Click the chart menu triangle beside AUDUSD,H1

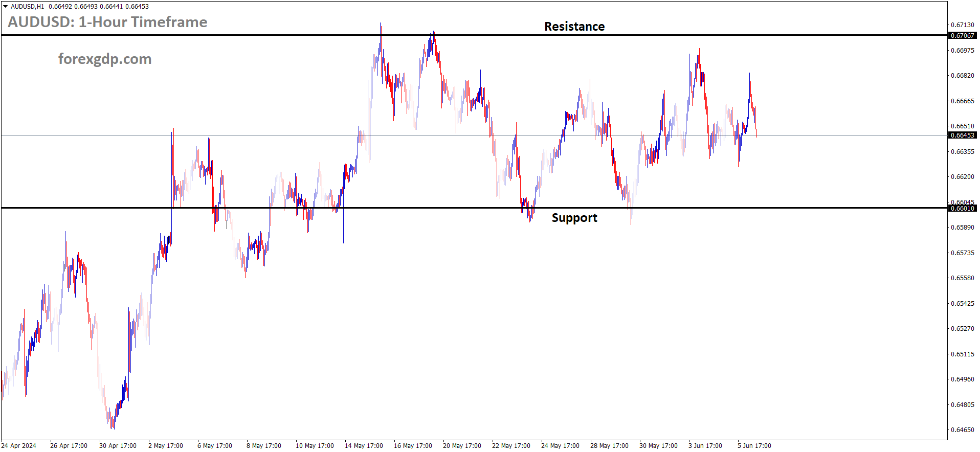point(6,7)
